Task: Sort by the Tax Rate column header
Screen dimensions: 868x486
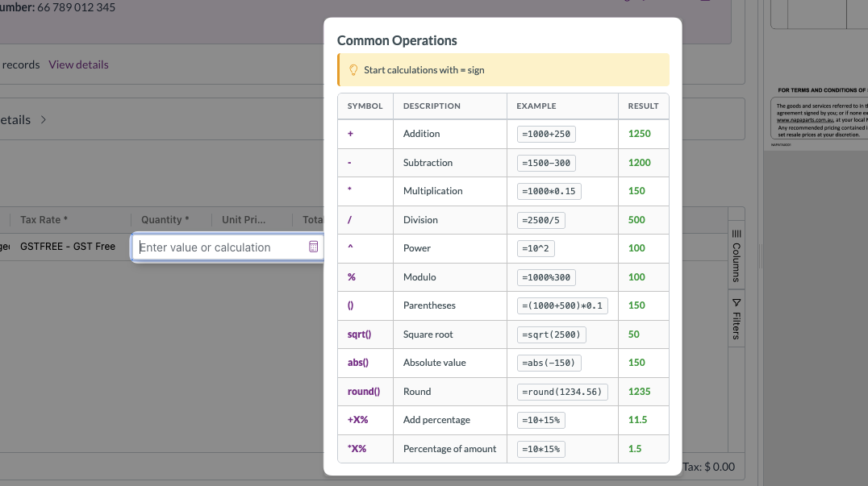Action: 44,219
